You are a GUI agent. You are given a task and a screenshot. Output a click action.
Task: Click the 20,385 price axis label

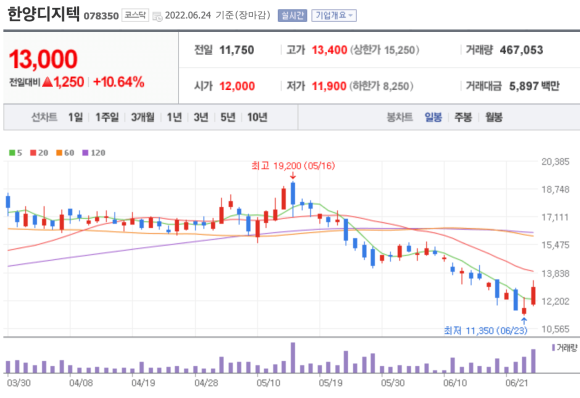point(555,162)
